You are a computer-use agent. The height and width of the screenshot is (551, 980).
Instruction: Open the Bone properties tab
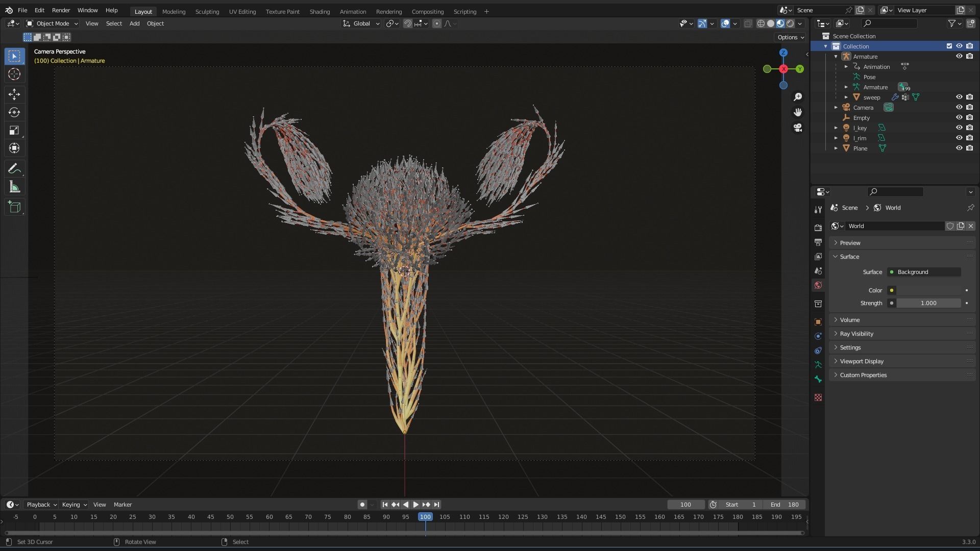tap(818, 379)
